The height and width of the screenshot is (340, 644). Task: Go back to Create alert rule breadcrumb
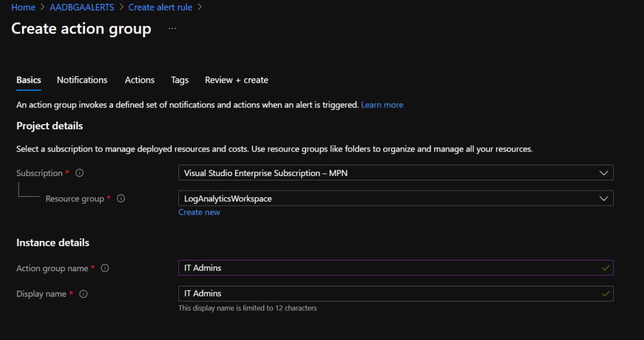tap(161, 8)
